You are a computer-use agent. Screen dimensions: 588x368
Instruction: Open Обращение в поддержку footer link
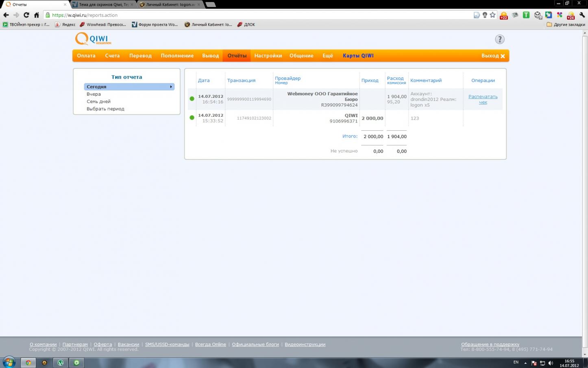pos(490,344)
